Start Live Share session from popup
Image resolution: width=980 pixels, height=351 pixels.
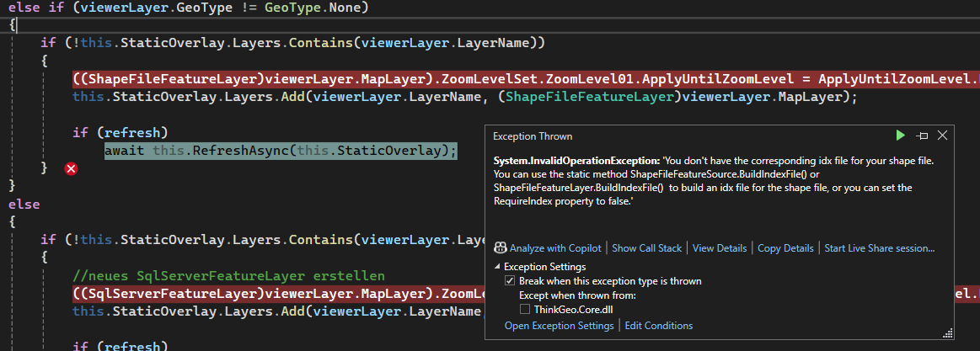tap(879, 248)
